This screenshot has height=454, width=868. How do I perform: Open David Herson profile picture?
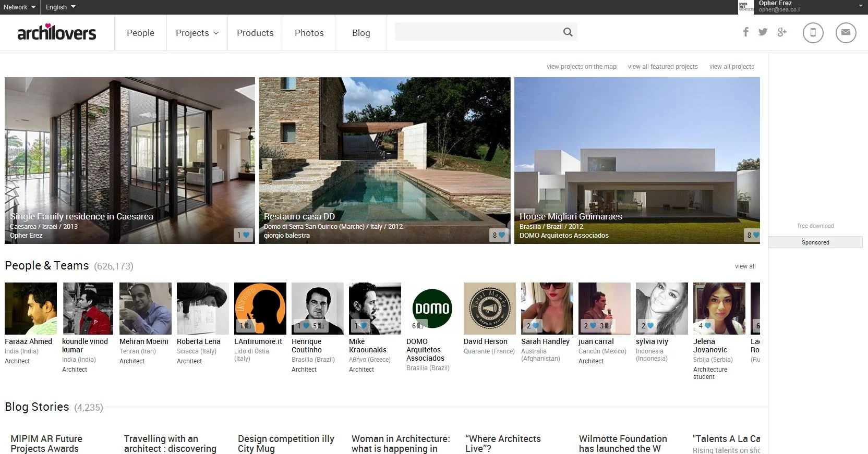tap(490, 309)
